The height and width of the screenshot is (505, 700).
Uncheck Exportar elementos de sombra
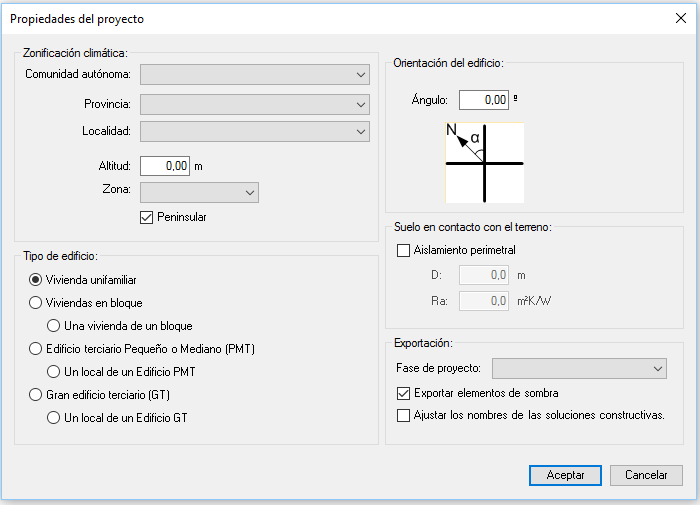404,393
